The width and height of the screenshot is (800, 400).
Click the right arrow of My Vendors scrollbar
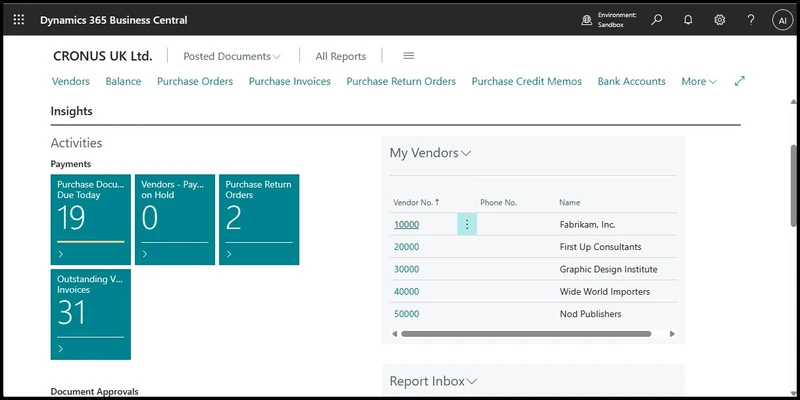[x=672, y=334]
